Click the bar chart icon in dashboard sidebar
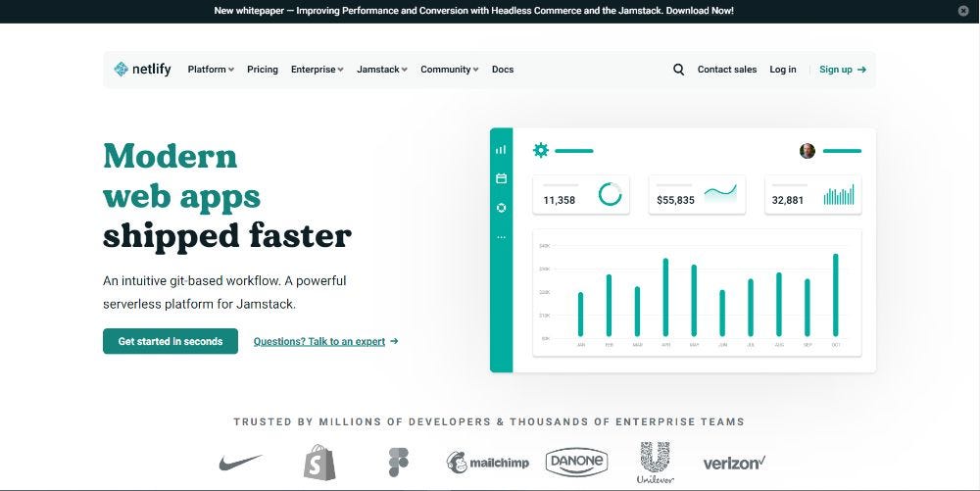Viewport: 980px width, 491px height. click(501, 150)
